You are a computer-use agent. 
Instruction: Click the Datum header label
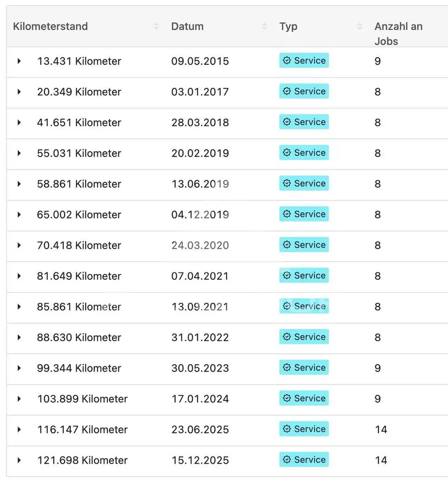[187, 27]
